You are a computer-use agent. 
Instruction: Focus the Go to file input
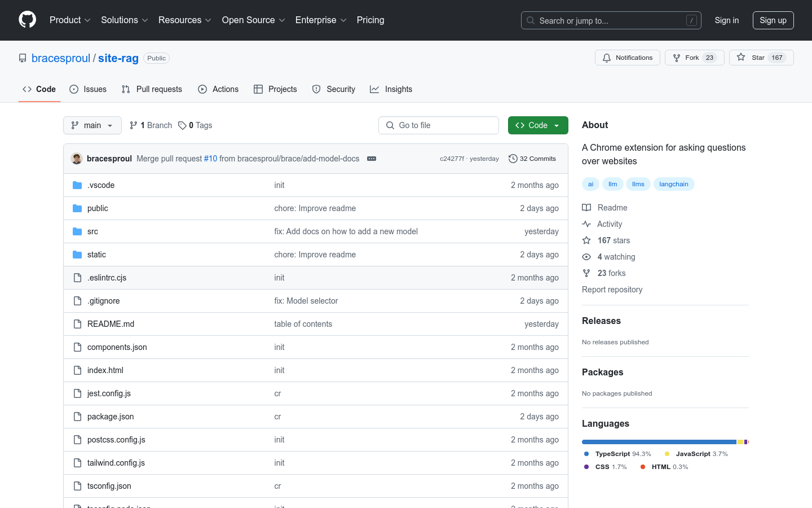[439, 125]
